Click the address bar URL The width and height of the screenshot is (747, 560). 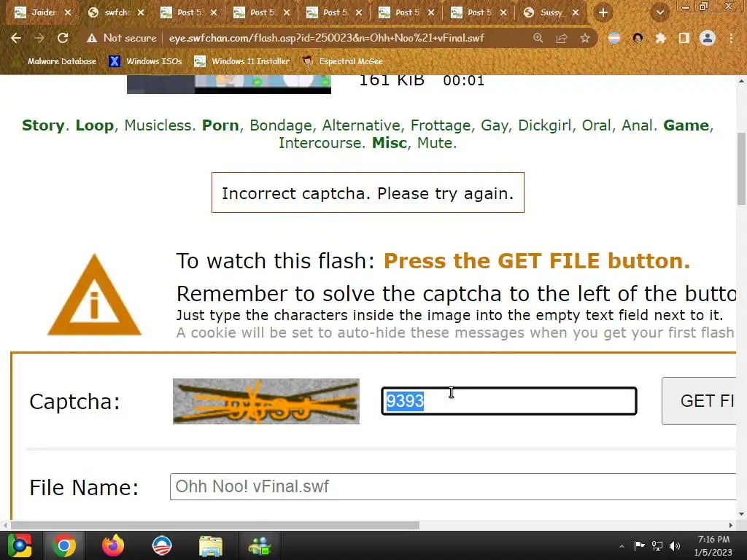tap(326, 38)
